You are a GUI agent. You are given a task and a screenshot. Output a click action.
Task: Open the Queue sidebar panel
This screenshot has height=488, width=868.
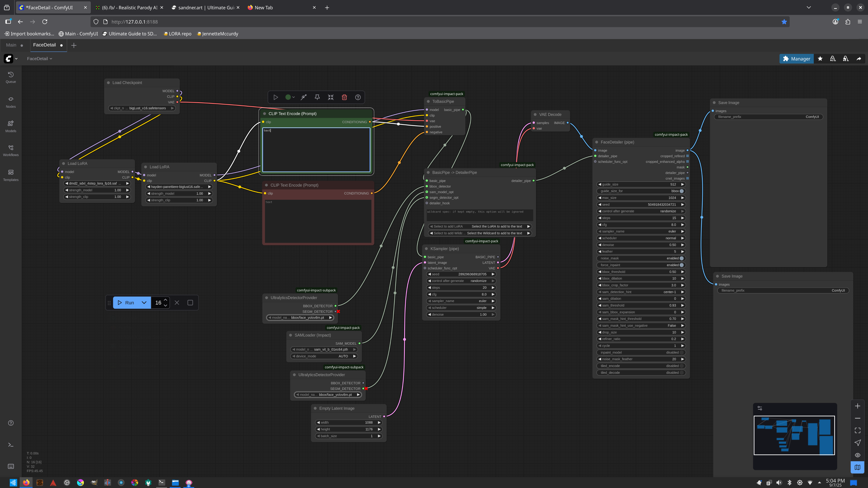11,77
